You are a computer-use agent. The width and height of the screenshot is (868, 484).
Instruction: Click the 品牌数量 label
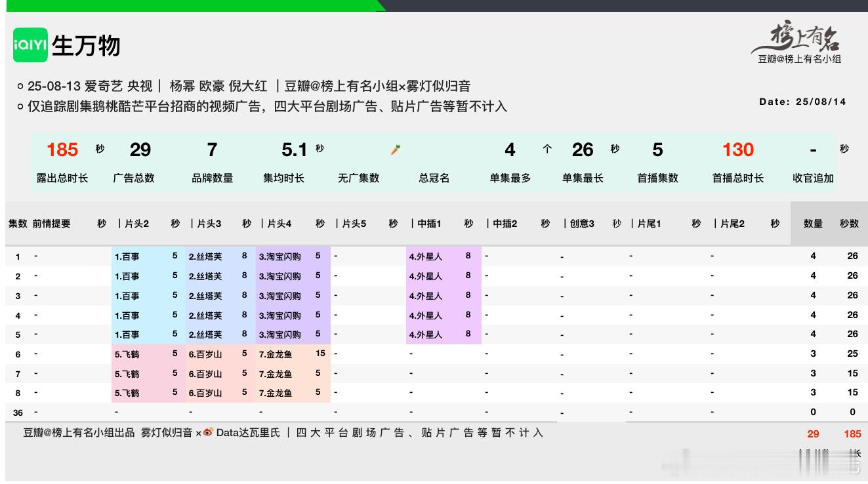coord(213,178)
